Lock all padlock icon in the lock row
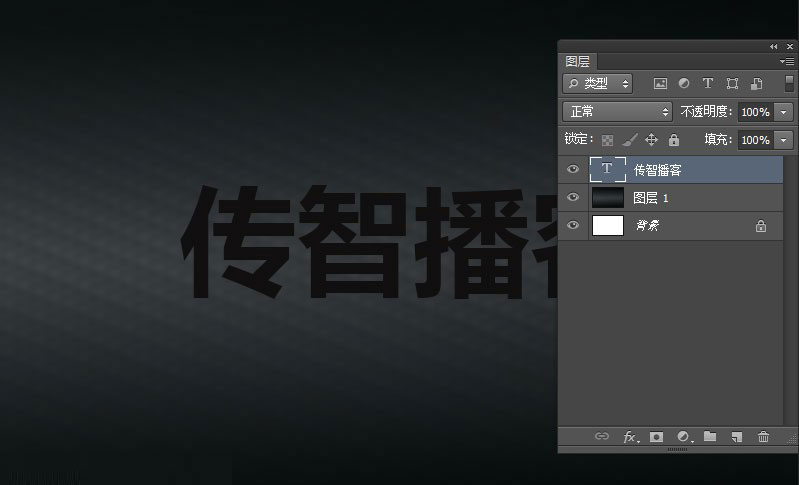This screenshot has height=485, width=799. click(x=674, y=140)
